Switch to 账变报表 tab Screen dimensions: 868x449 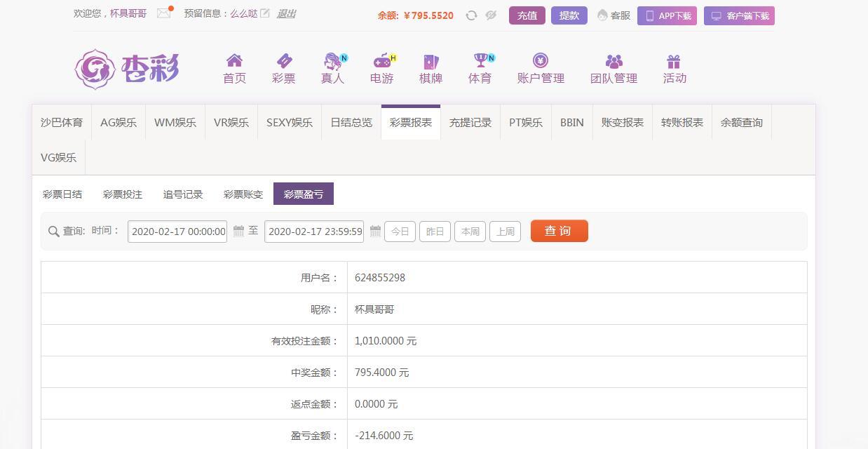coord(623,122)
